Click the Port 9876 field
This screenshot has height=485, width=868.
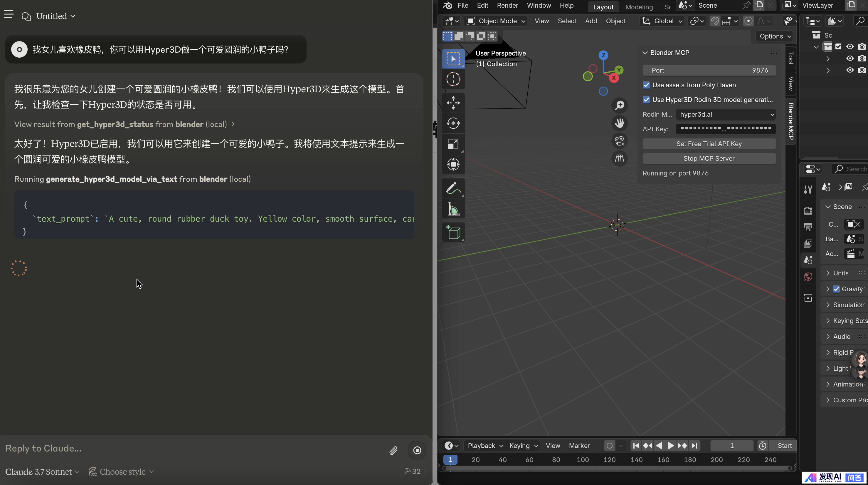[709, 70]
